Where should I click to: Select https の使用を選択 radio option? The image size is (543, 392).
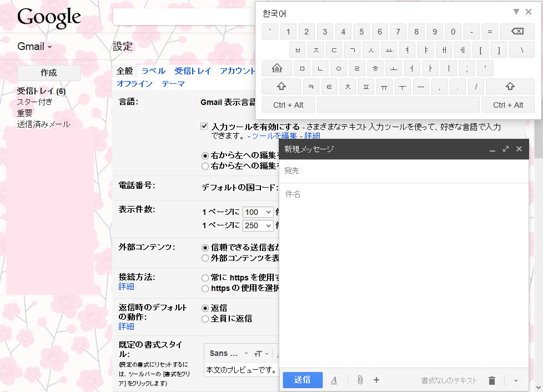[205, 289]
